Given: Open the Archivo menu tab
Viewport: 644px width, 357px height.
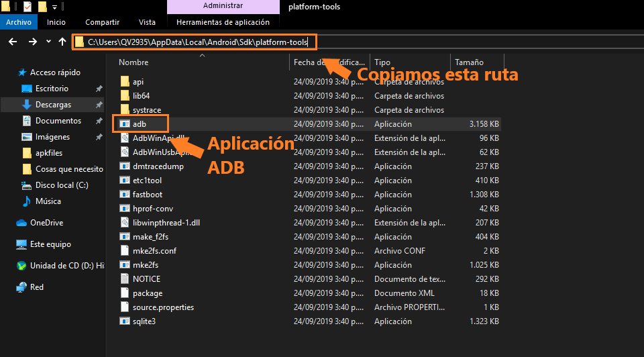Looking at the screenshot, I should (x=18, y=22).
